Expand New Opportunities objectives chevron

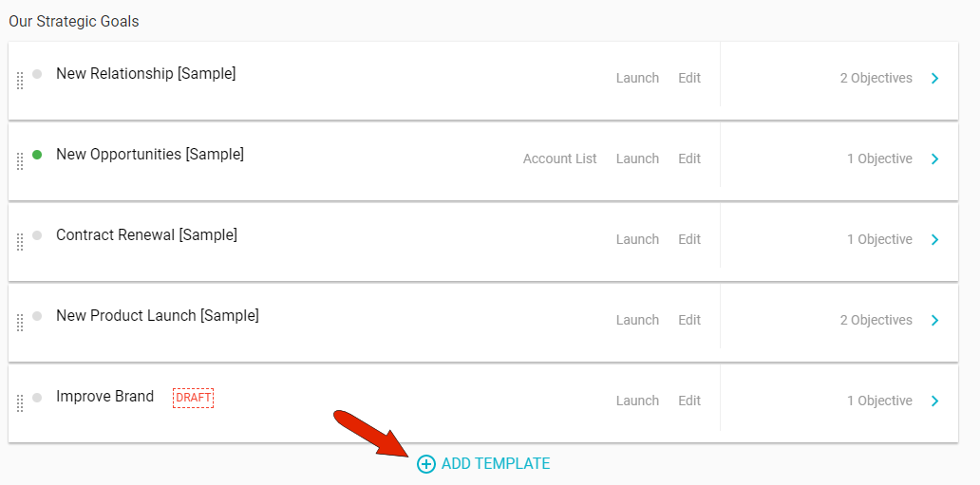pyautogui.click(x=935, y=159)
